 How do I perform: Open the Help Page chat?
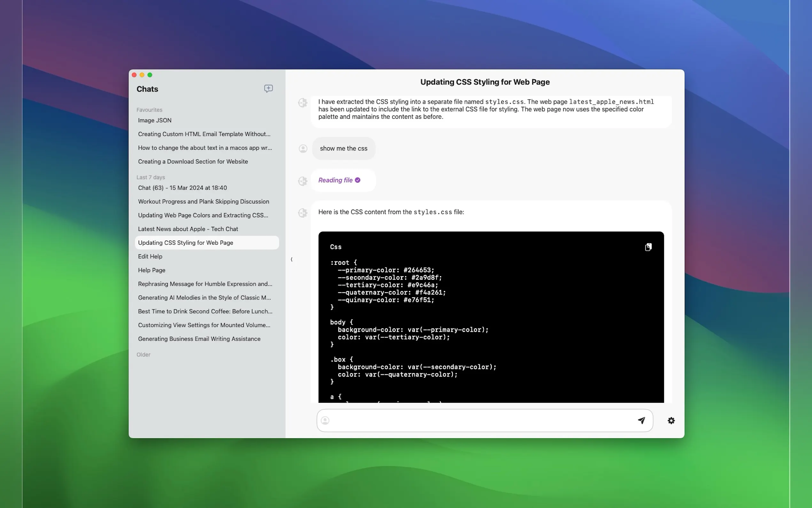point(152,270)
